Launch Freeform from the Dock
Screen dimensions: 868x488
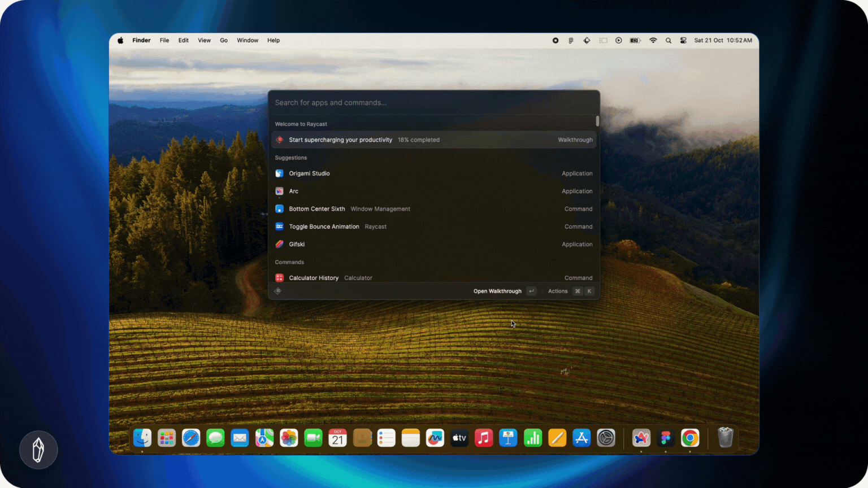(435, 438)
